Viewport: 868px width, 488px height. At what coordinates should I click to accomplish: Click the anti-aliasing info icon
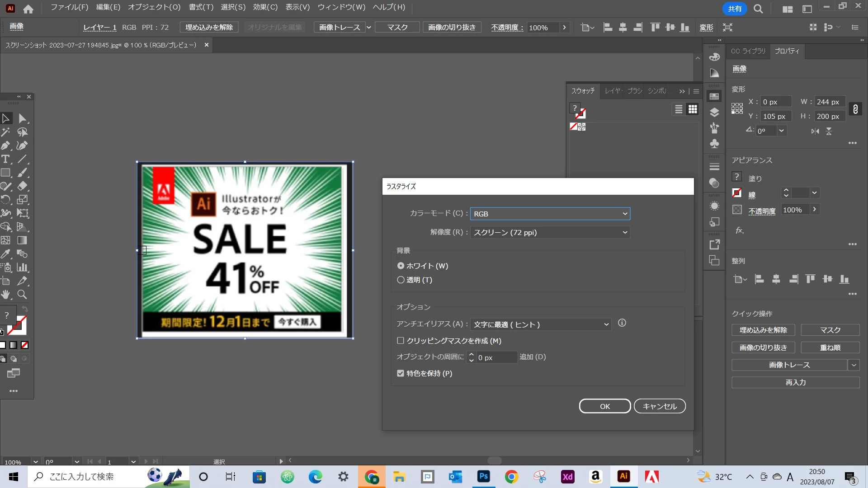point(622,323)
